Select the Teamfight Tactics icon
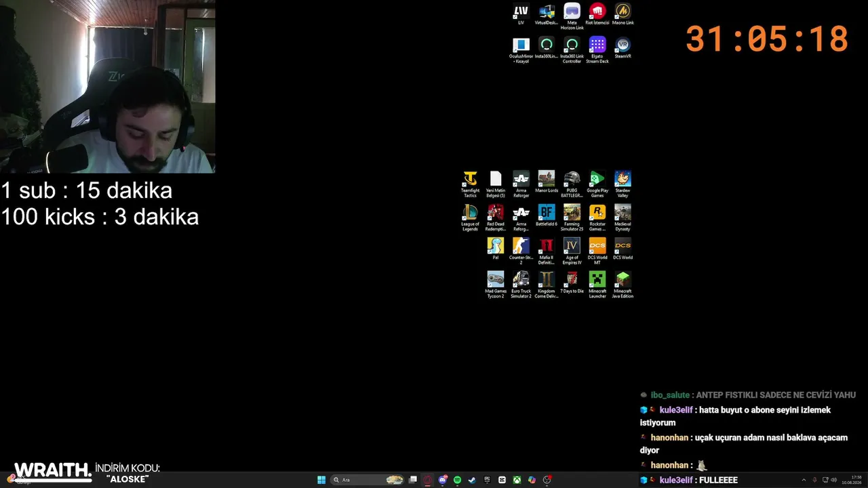Screen dimensions: 868x488 [x=470, y=184]
